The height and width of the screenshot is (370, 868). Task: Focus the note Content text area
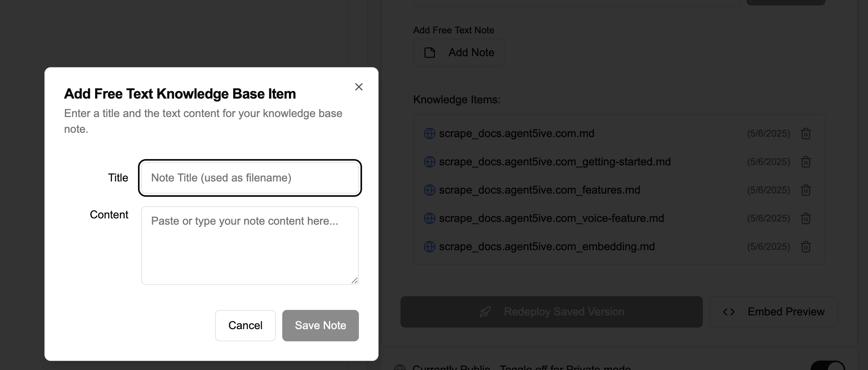pyautogui.click(x=250, y=245)
